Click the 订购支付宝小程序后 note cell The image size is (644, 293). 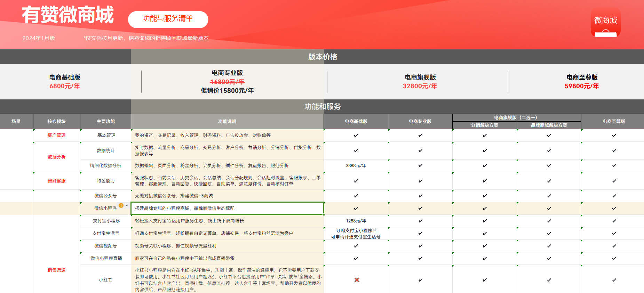pyautogui.click(x=356, y=233)
